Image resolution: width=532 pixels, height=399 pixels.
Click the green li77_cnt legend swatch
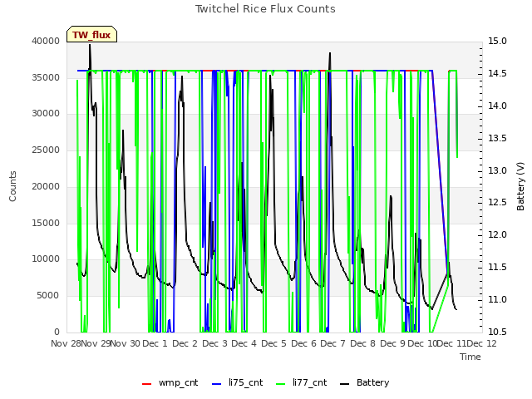pyautogui.click(x=281, y=384)
